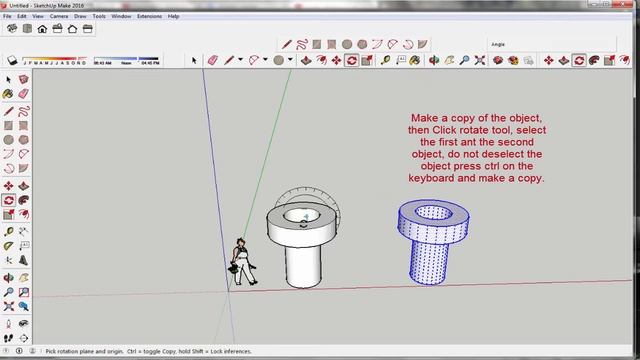Switch to Iso view in Views toolbar
The width and height of the screenshot is (640, 360).
click(x=12, y=29)
